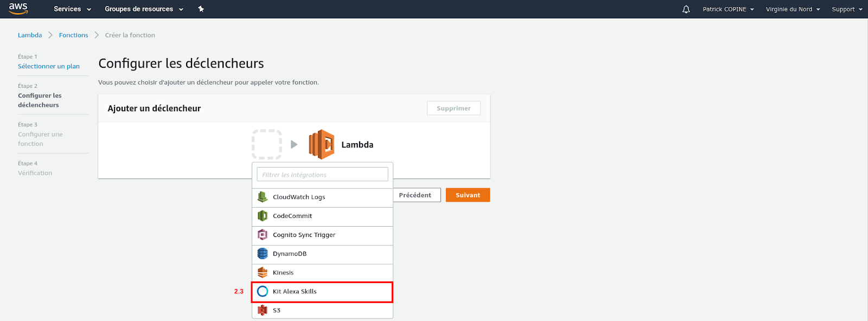The image size is (868, 321).
Task: Select the CloudWatch Logs trigger icon
Action: click(x=263, y=197)
